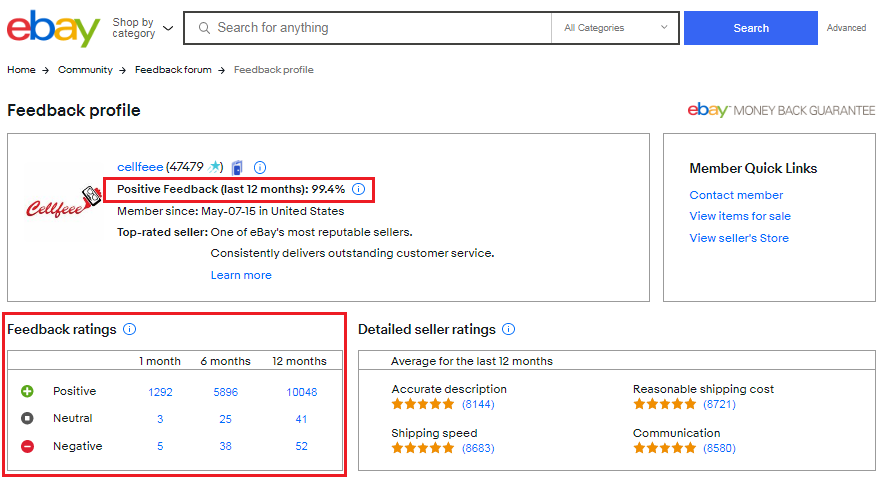885x481 pixels.
Task: Open the Advanced search link
Action: pos(846,28)
